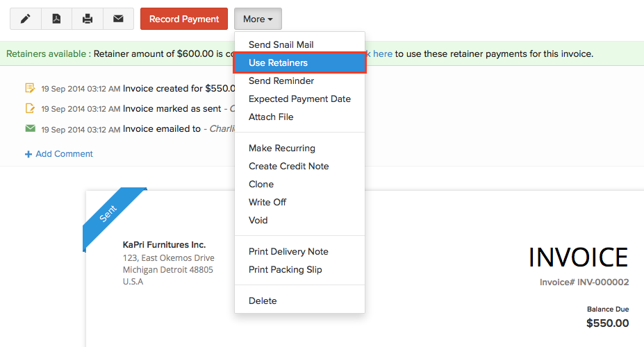Open the Add Comment link

64,154
